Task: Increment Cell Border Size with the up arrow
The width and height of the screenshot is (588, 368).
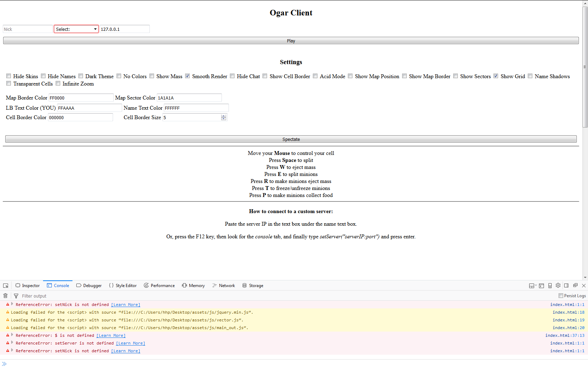Action: tap(223, 116)
